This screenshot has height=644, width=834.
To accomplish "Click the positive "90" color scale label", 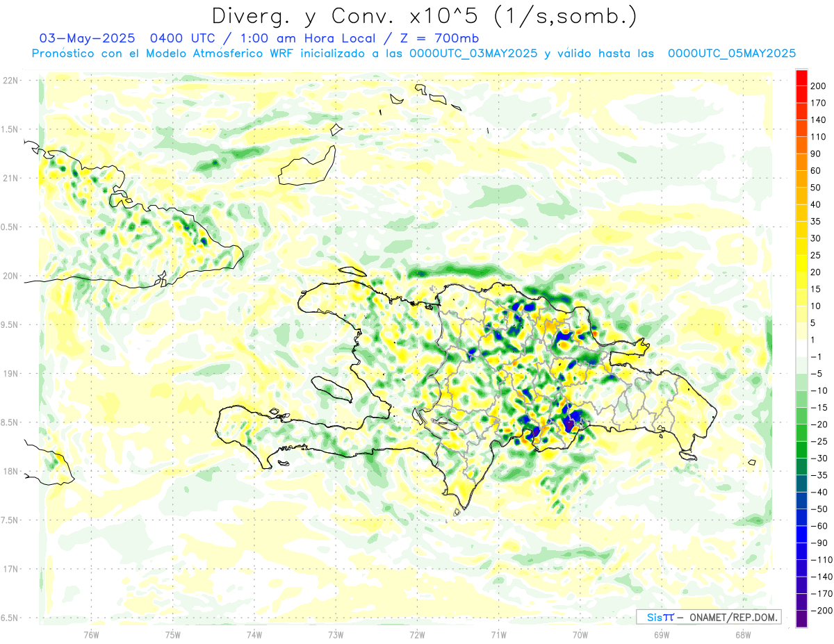I will click(x=815, y=154).
